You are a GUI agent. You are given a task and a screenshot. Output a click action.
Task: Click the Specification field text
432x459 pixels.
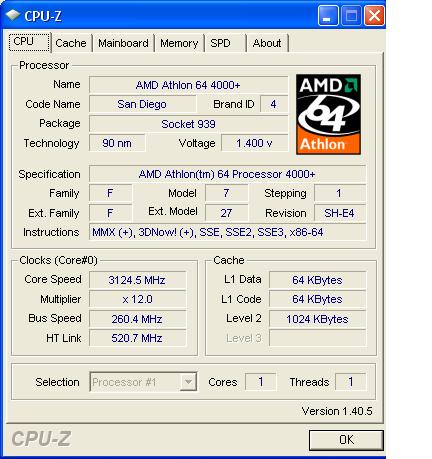click(x=227, y=174)
